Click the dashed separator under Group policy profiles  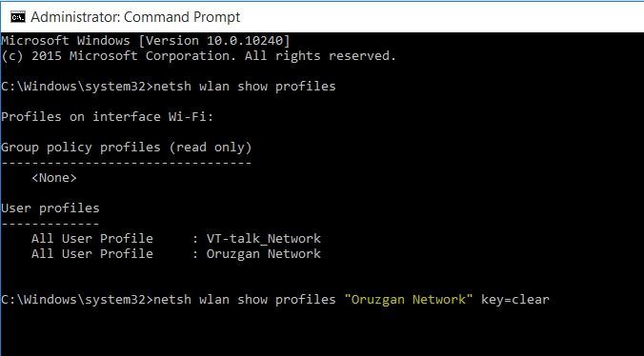coord(126,163)
